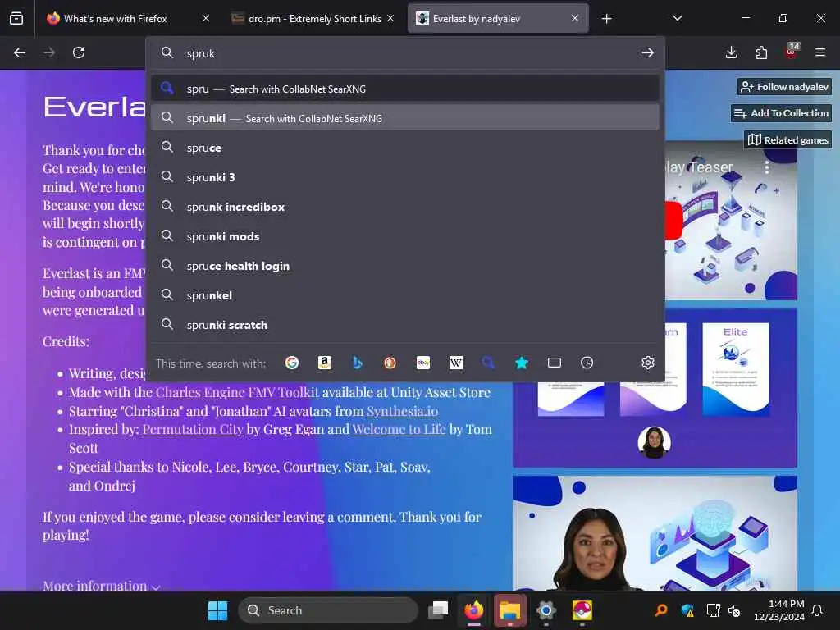Go back to the previous page
The image size is (840, 630).
point(20,52)
